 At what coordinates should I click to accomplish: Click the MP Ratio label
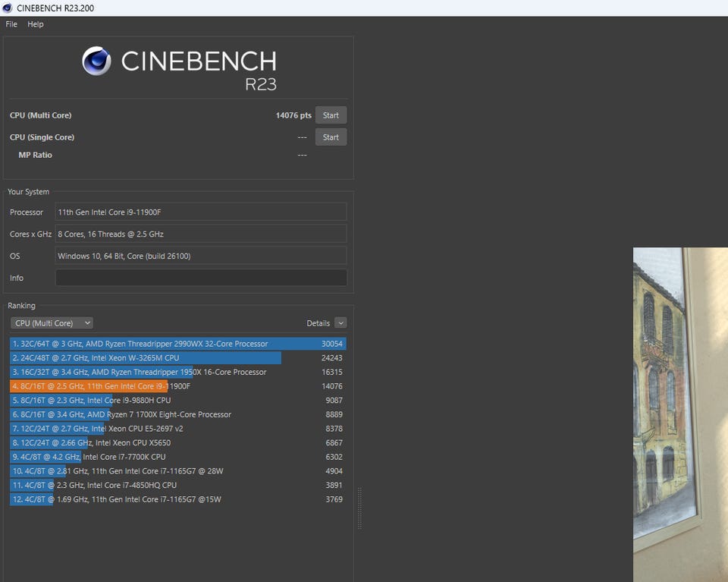(x=36, y=155)
